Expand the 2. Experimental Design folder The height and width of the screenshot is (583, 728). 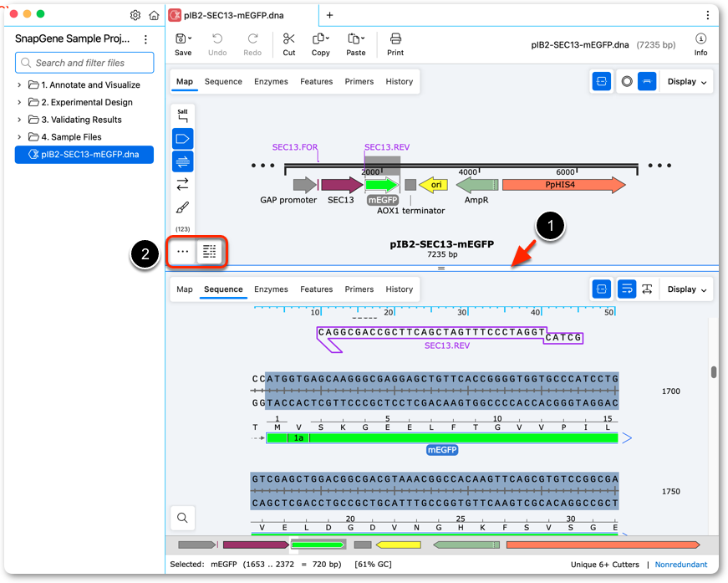coord(19,102)
